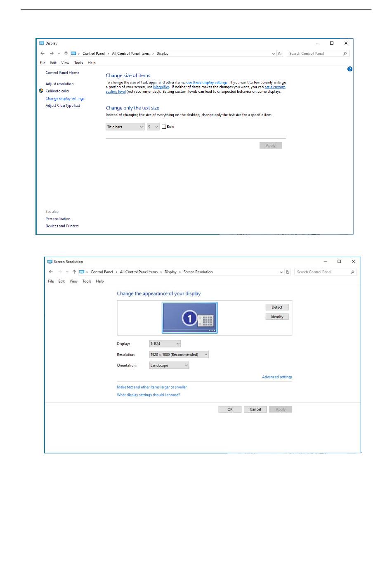Click Screen Resolution window title icon
The height and width of the screenshot is (581, 392).
pyautogui.click(x=50, y=262)
